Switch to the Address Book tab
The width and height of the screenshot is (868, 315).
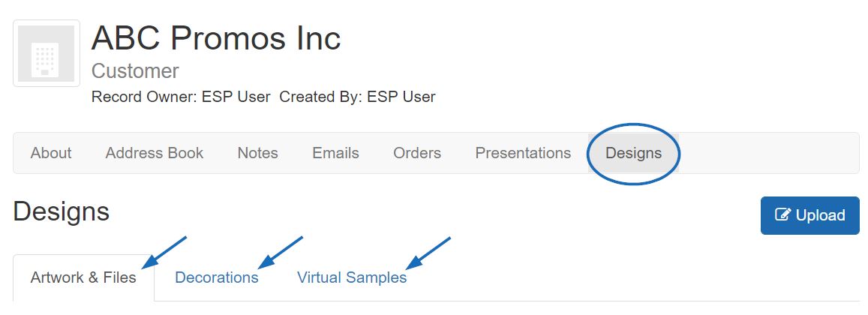point(155,153)
